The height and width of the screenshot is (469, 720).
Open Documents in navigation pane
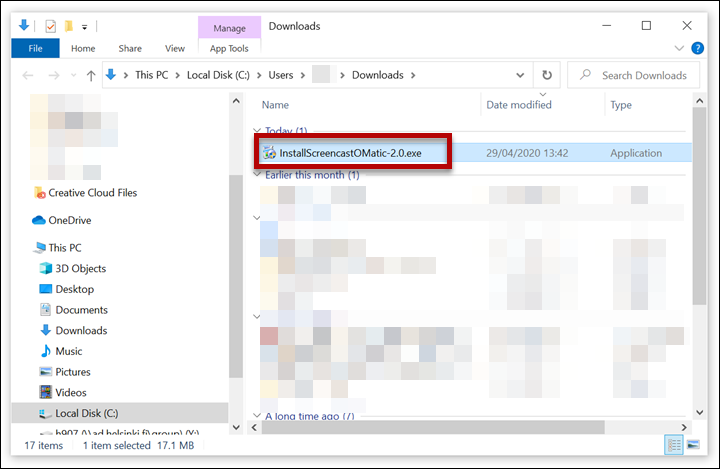(81, 310)
